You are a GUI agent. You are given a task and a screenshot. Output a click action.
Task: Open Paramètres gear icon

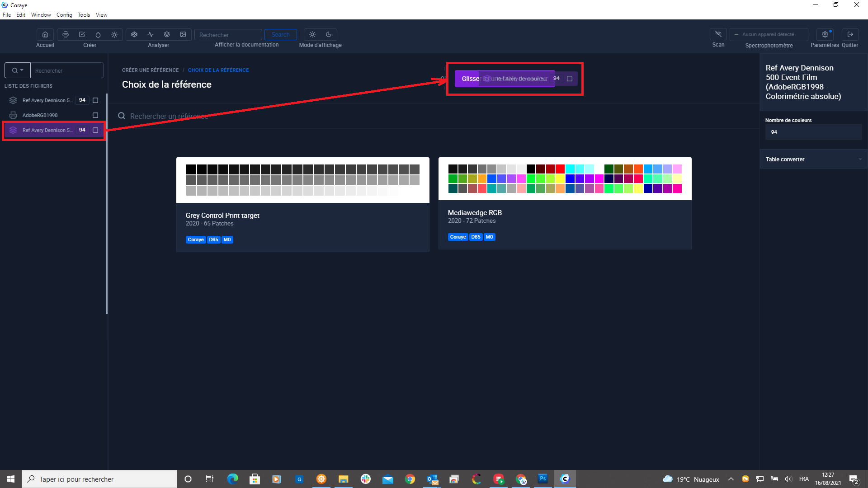point(825,34)
